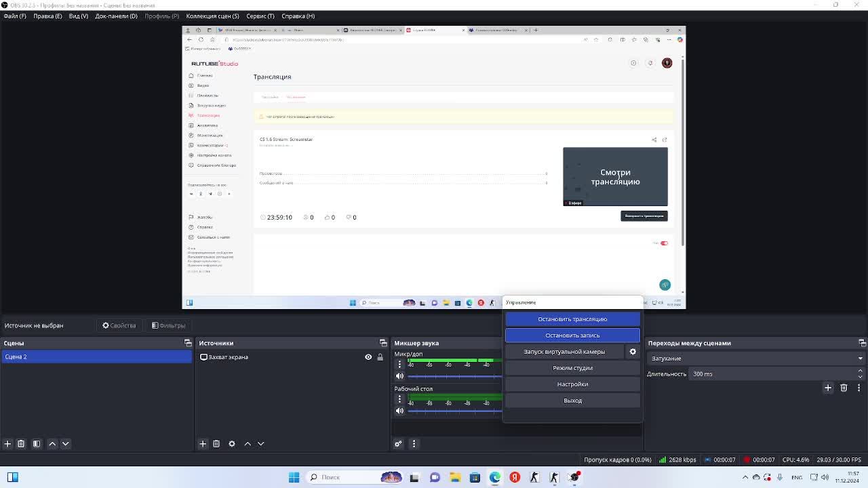Open the Вид (V) menu

79,16
